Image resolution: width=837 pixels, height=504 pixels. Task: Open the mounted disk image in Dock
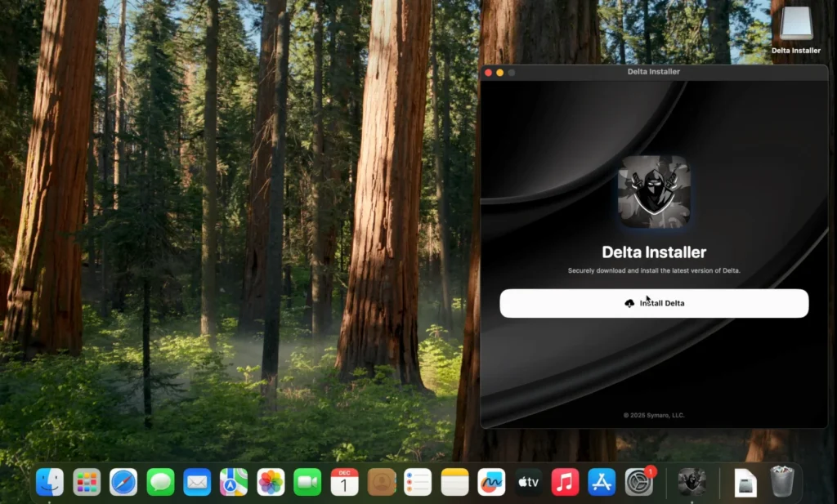(745, 482)
